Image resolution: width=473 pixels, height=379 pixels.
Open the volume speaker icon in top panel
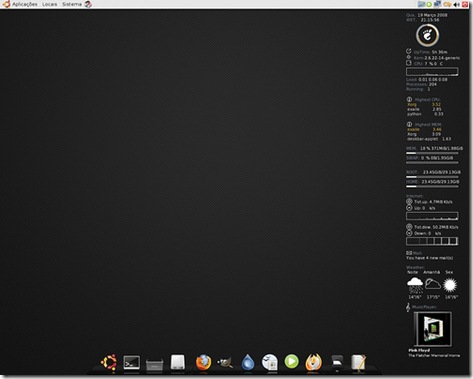[456, 4]
